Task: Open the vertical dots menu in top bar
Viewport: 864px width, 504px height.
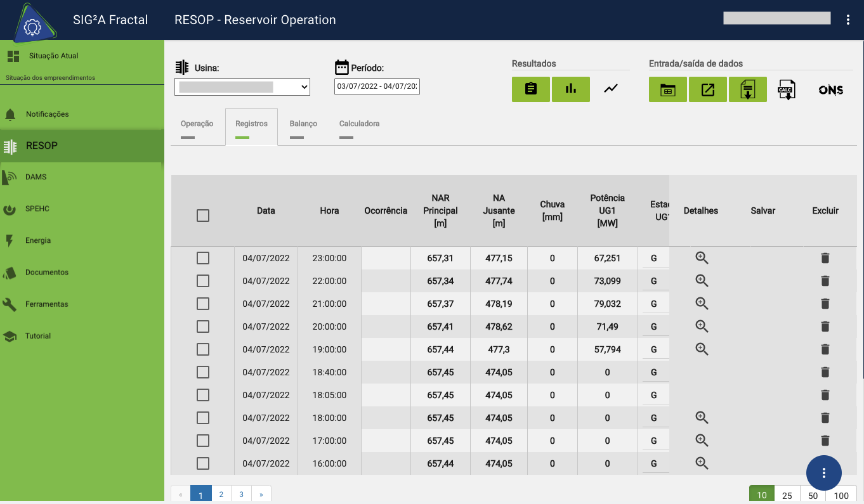Action: 848,20
